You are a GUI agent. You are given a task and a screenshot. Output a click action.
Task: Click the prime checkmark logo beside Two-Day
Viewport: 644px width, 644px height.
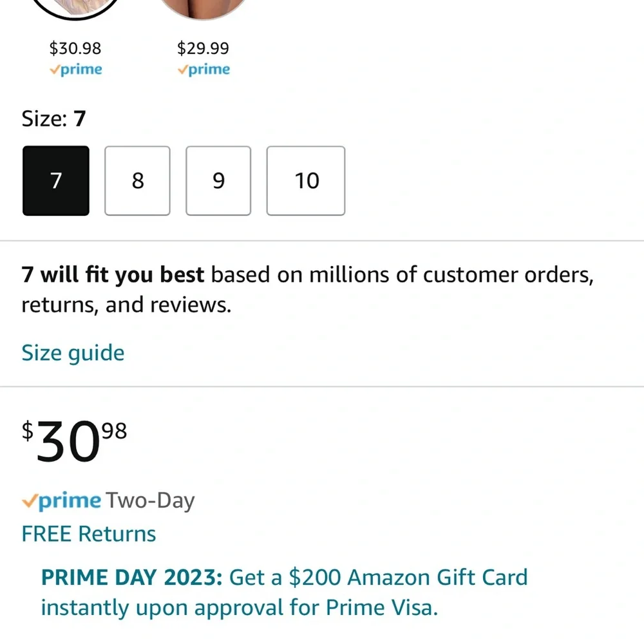coord(61,500)
